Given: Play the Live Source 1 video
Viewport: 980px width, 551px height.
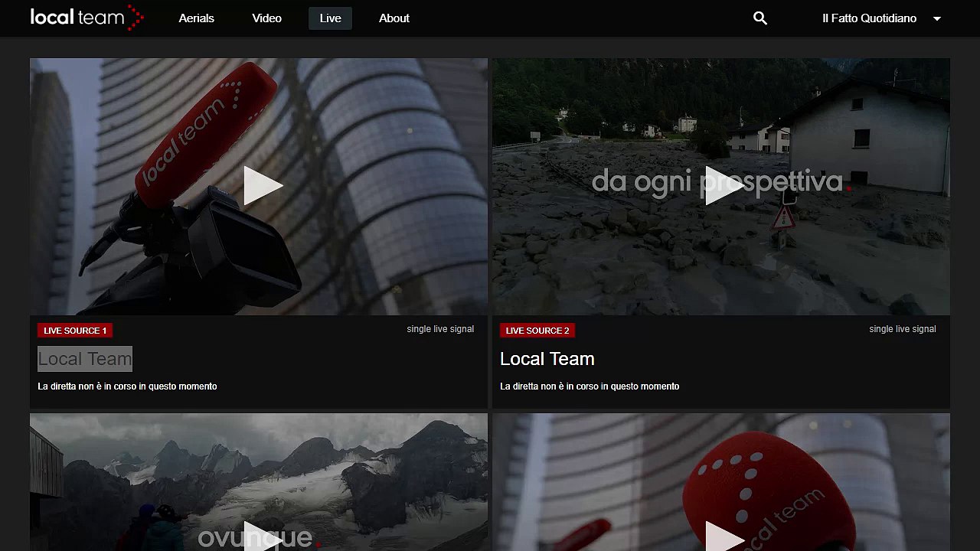Looking at the screenshot, I should pos(263,186).
